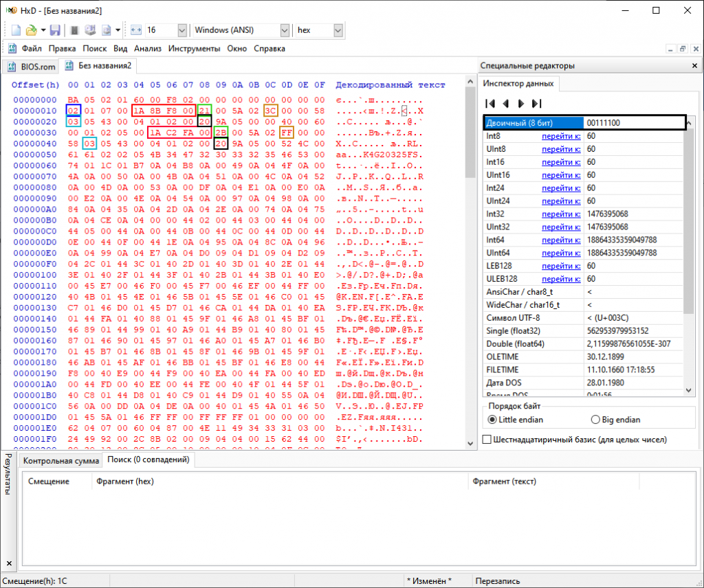Click the Перезапись status bar mode
704x588 pixels.
click(x=498, y=581)
